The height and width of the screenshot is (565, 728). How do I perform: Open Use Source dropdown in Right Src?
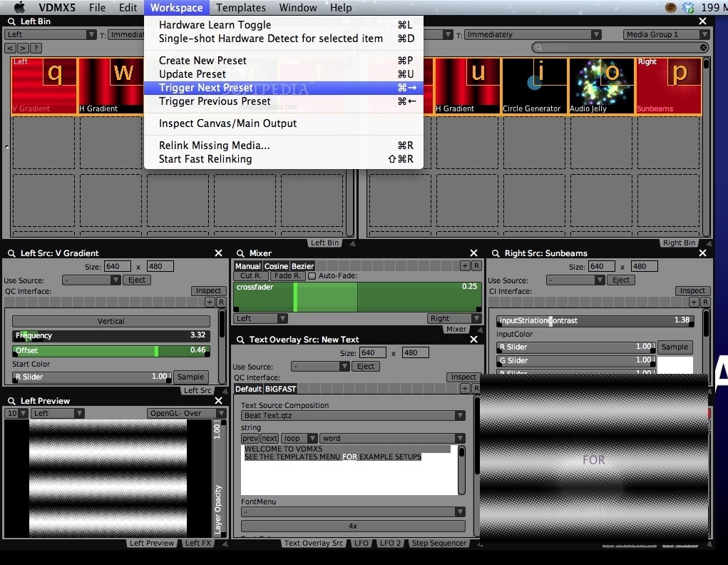pos(575,280)
